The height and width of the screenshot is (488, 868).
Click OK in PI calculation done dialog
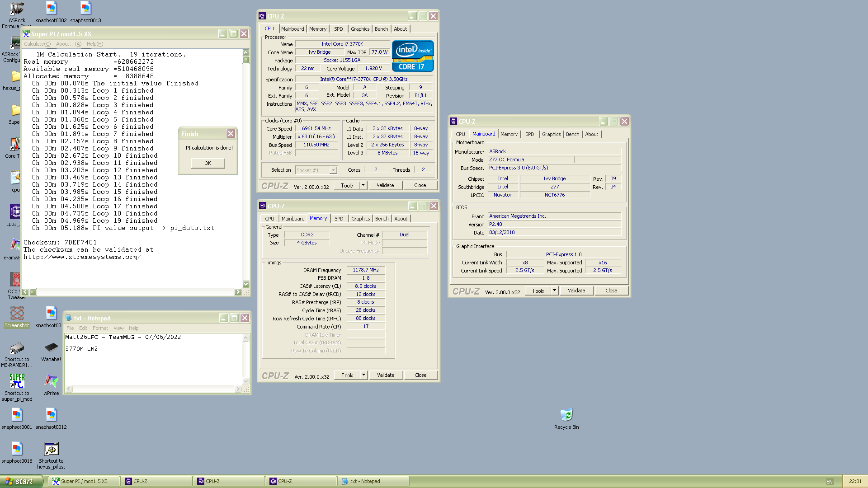(x=208, y=163)
